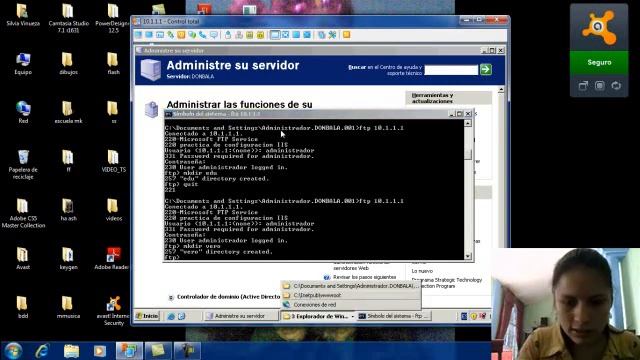Open the bdd desktop folder

coord(23,308)
